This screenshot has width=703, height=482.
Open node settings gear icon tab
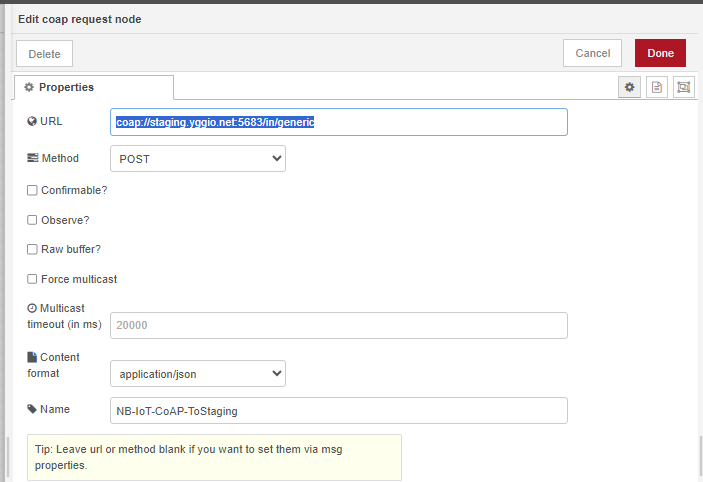click(629, 87)
